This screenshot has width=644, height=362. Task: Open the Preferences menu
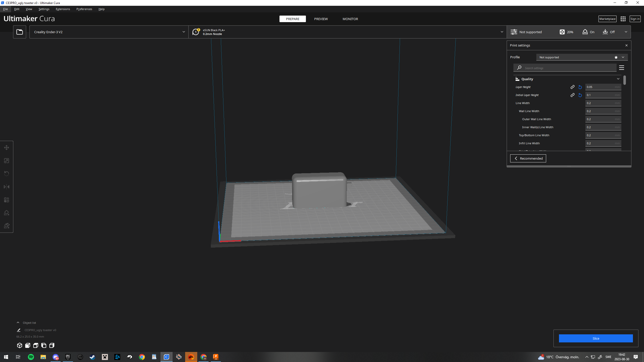coord(84,9)
